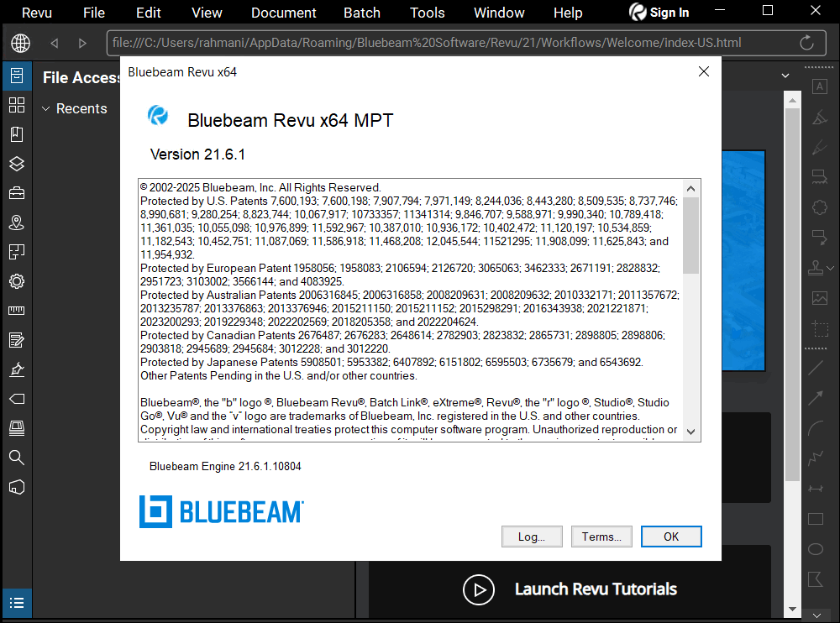Click the Log... button
840x623 pixels.
pyautogui.click(x=532, y=537)
